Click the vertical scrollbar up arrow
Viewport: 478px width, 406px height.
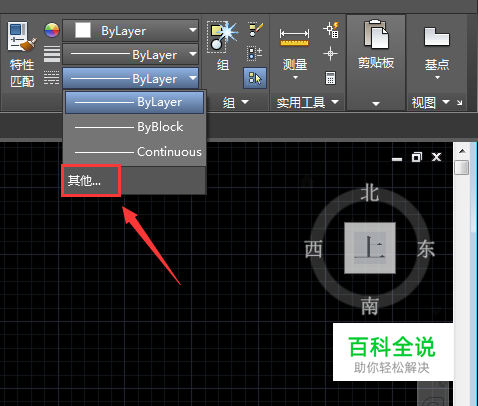click(x=462, y=151)
